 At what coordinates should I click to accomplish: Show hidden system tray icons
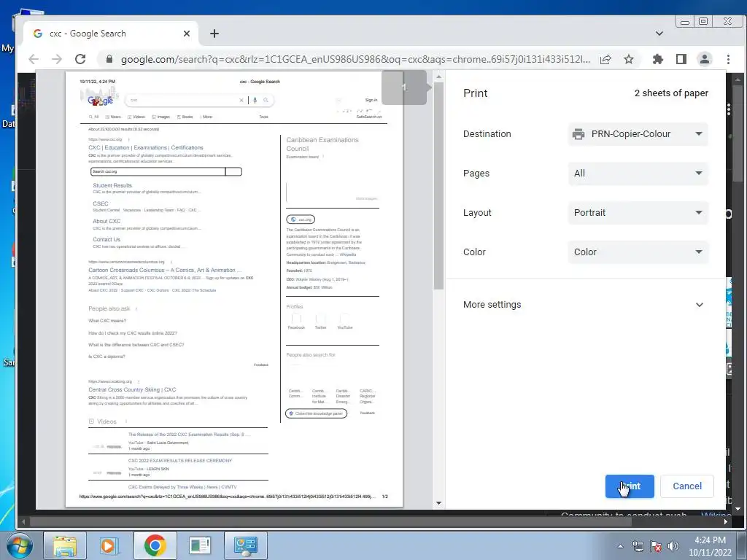[x=620, y=547]
